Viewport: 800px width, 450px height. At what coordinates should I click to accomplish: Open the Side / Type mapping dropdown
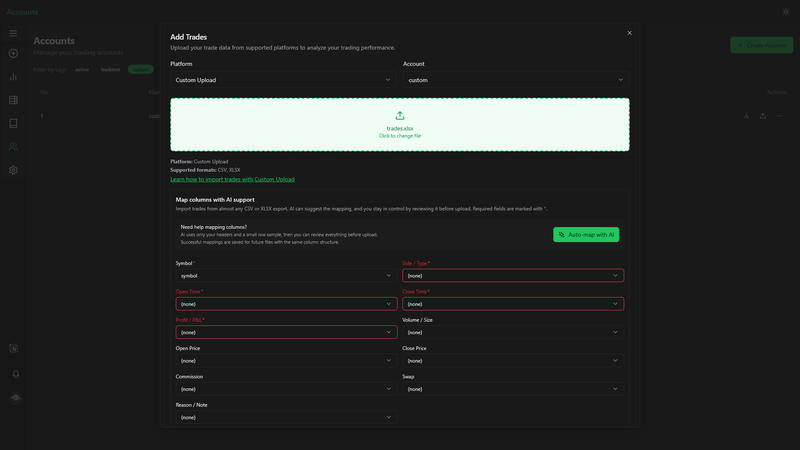[513, 276]
